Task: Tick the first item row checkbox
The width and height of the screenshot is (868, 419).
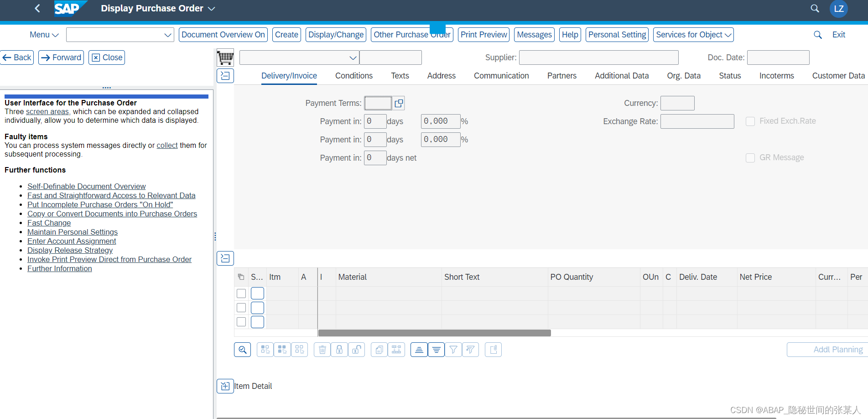Action: 241,293
